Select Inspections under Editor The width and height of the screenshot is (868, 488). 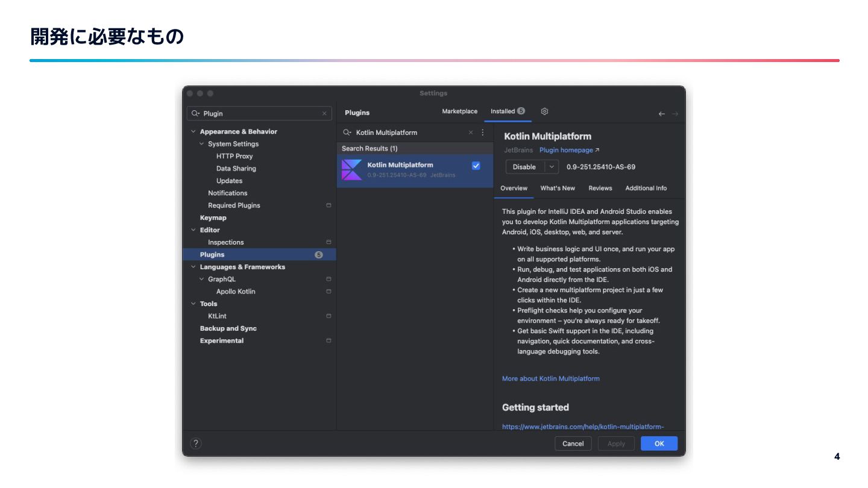tap(226, 242)
